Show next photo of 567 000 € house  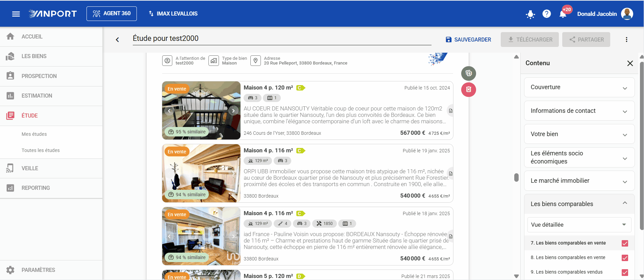pyautogui.click(x=233, y=110)
